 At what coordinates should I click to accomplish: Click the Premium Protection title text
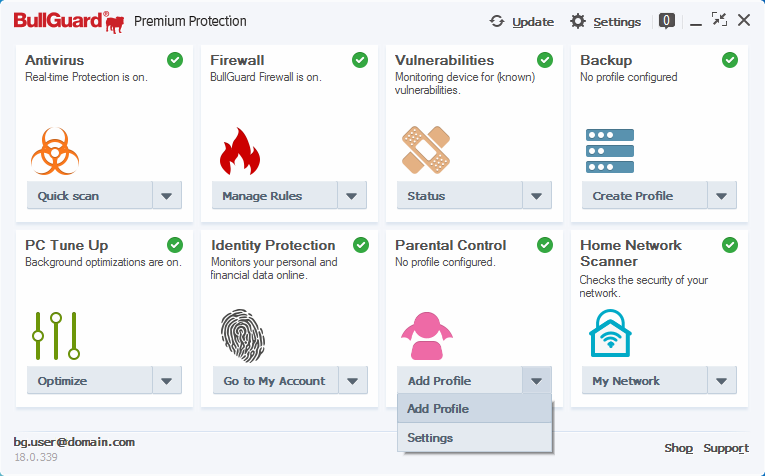190,21
